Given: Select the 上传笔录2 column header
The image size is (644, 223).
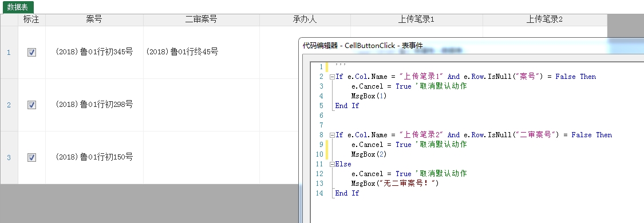Looking at the screenshot, I should 544,19.
